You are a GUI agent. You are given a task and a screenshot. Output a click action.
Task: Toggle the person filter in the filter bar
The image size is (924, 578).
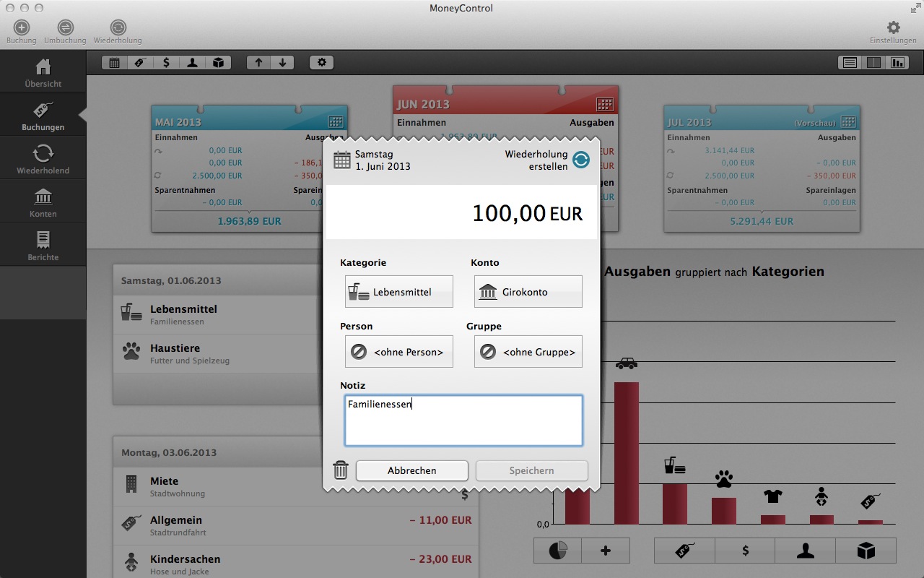(x=192, y=62)
